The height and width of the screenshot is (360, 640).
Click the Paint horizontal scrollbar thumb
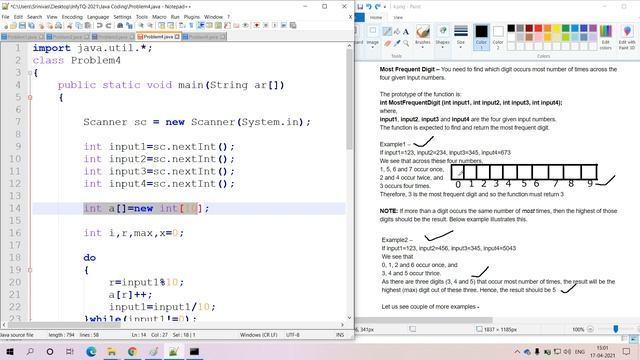click(424, 320)
